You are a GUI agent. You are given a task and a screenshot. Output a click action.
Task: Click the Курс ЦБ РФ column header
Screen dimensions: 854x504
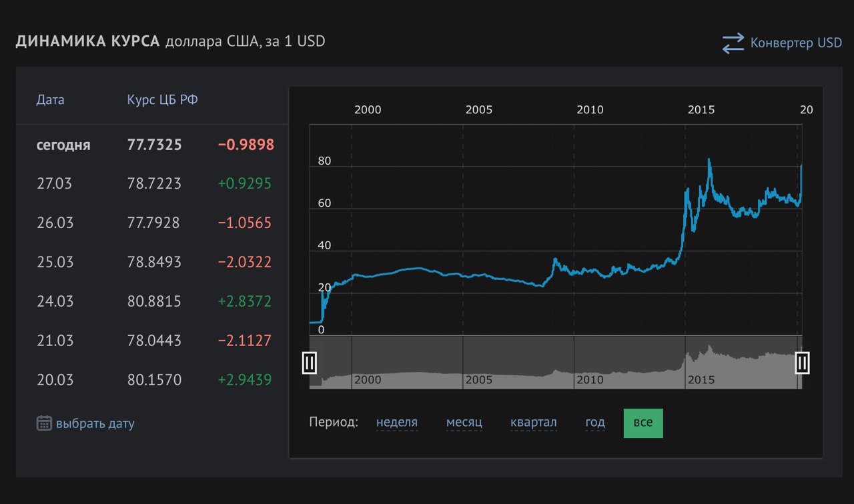(x=162, y=100)
